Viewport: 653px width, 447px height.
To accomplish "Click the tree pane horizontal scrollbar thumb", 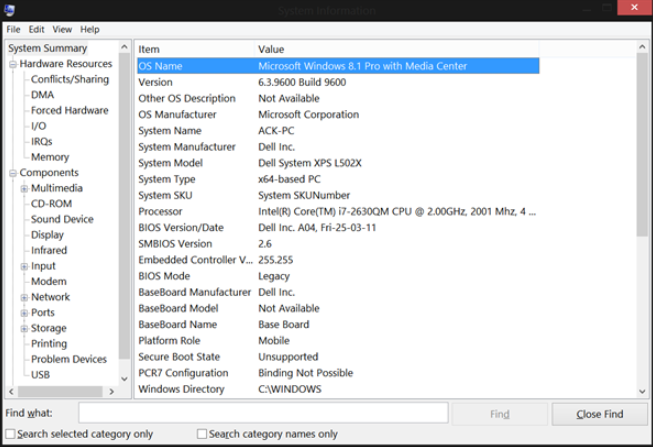I will tap(60, 392).
